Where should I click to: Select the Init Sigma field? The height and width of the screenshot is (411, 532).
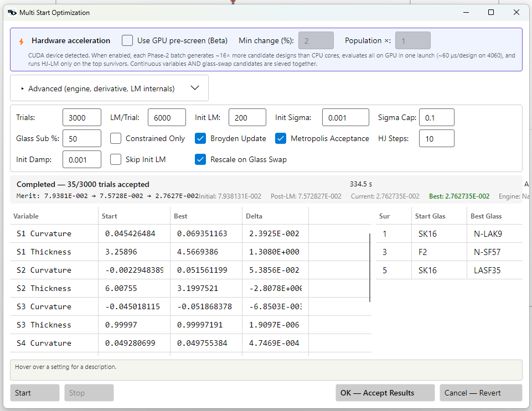345,118
